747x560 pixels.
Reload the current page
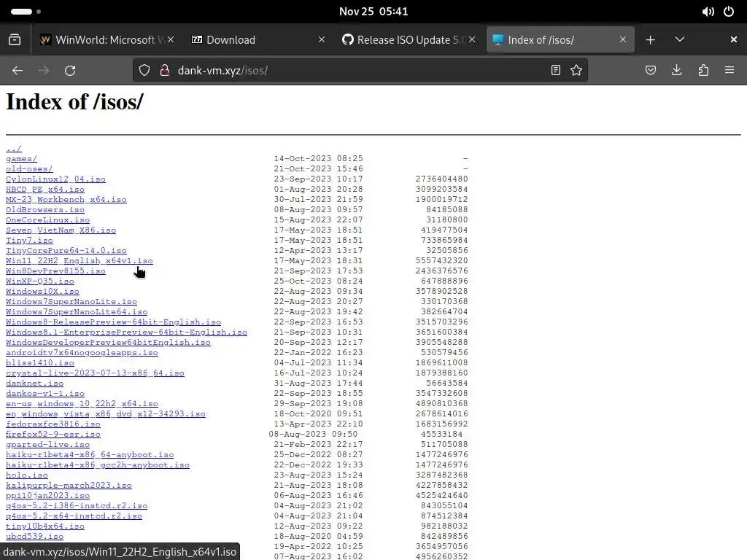click(70, 71)
